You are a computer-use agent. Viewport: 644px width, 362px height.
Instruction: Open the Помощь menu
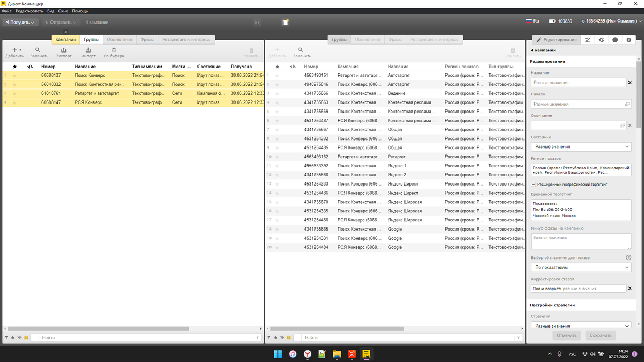click(x=80, y=11)
